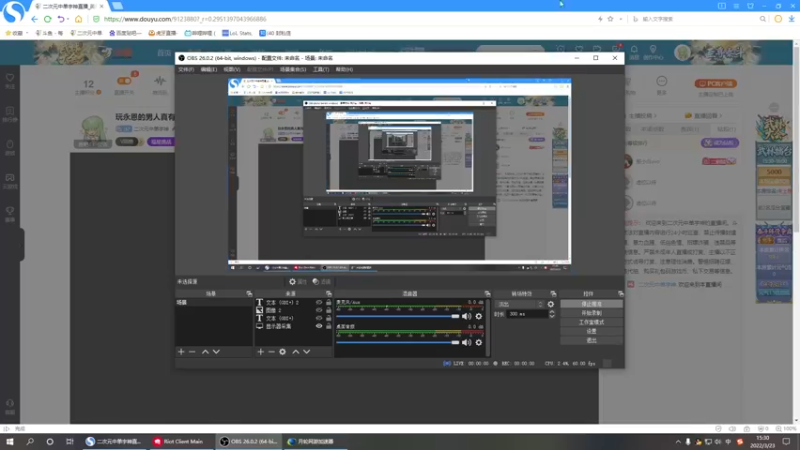Lock the 文本 (GDI+) 2 source
The height and width of the screenshot is (450, 800).
[329, 303]
